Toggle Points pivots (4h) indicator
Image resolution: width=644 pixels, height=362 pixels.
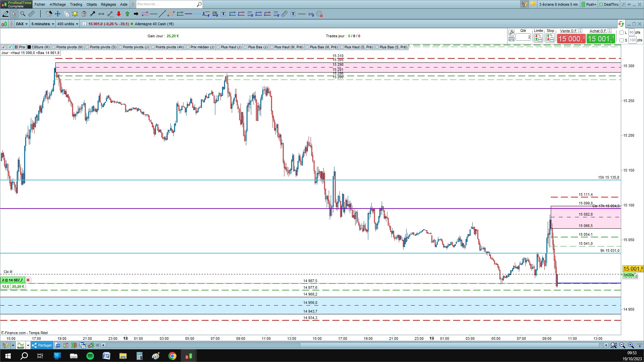pos(153,47)
